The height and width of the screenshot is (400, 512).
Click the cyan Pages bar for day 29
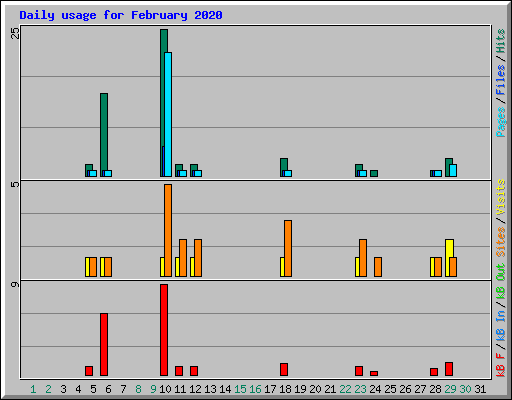click(453, 170)
